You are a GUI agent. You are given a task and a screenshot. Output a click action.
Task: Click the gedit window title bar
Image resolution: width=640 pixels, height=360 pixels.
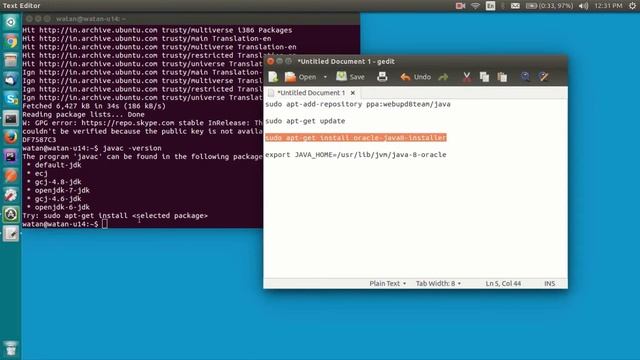[x=415, y=61]
